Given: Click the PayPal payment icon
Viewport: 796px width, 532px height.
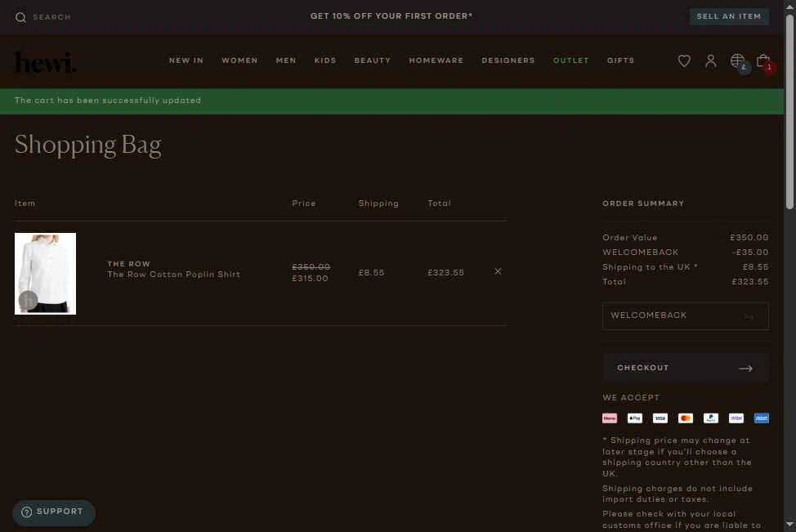Looking at the screenshot, I should pyautogui.click(x=711, y=418).
